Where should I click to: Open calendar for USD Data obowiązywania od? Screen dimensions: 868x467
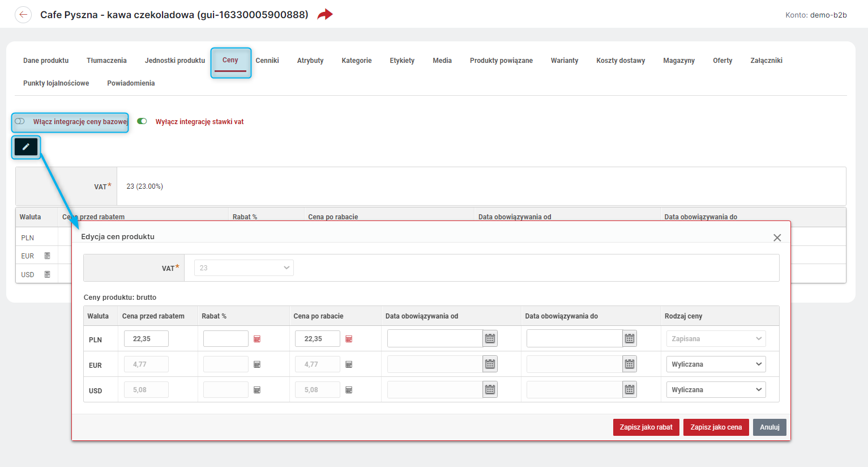[490, 389]
